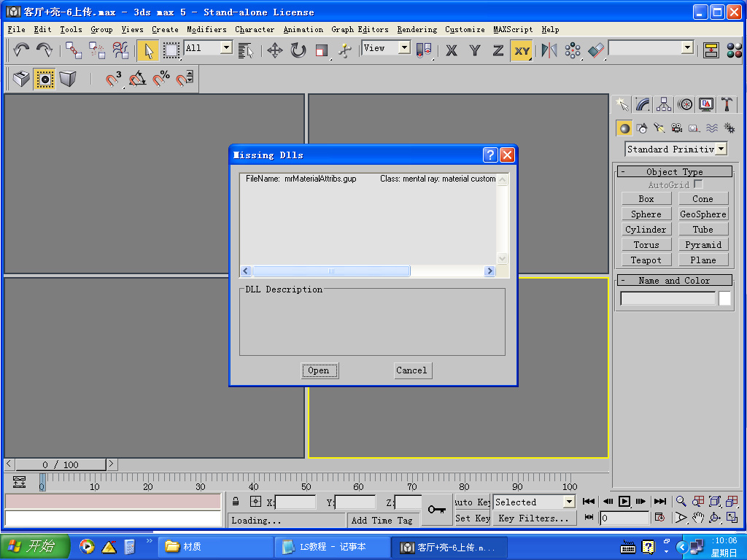747x560 pixels.
Task: Click the Rectangular Selection Region icon
Action: point(171,50)
